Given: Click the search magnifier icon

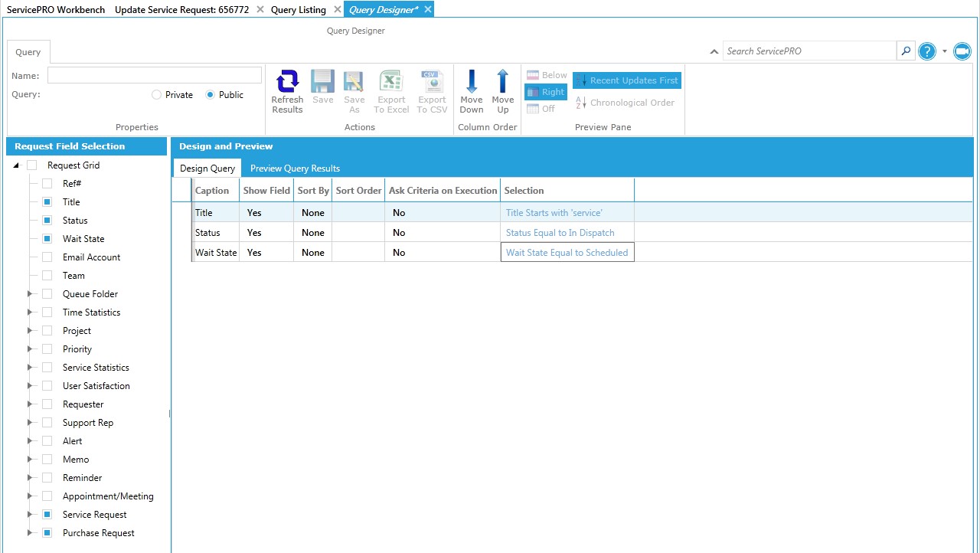Looking at the screenshot, I should click(x=906, y=51).
